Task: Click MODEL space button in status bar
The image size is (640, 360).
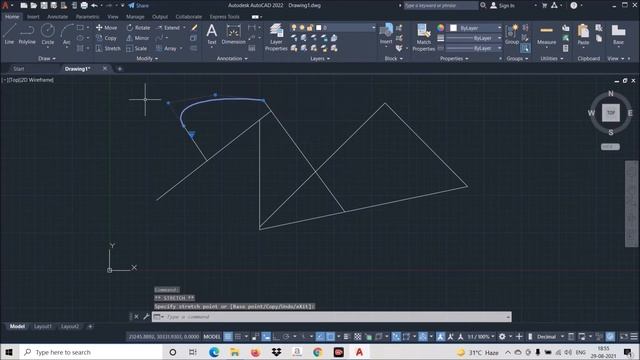Action: (212, 336)
